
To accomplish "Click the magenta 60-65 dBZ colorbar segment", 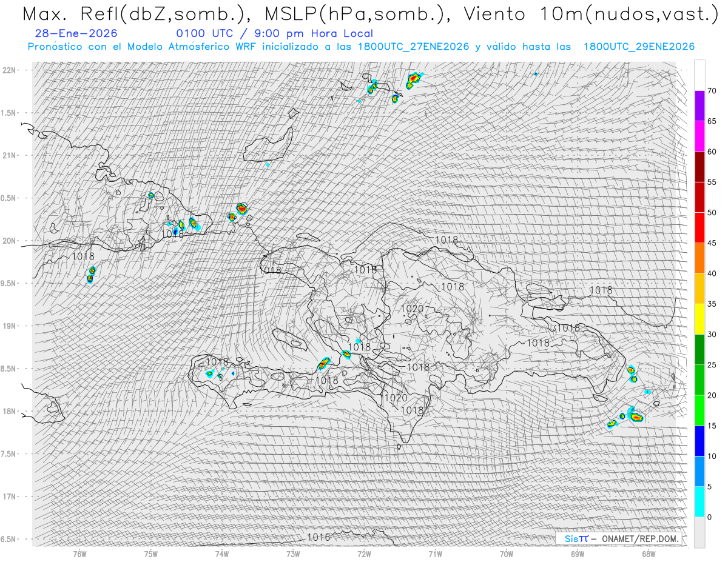I will (699, 136).
